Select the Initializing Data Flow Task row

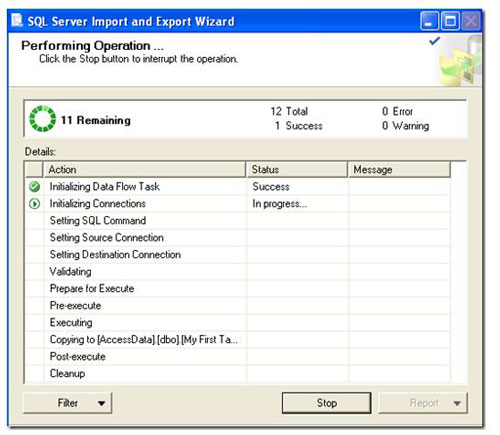238,187
